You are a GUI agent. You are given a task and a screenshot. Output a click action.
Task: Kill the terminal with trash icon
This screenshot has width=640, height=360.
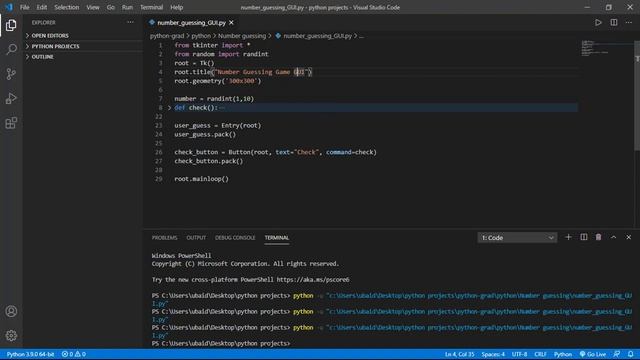tap(598, 237)
